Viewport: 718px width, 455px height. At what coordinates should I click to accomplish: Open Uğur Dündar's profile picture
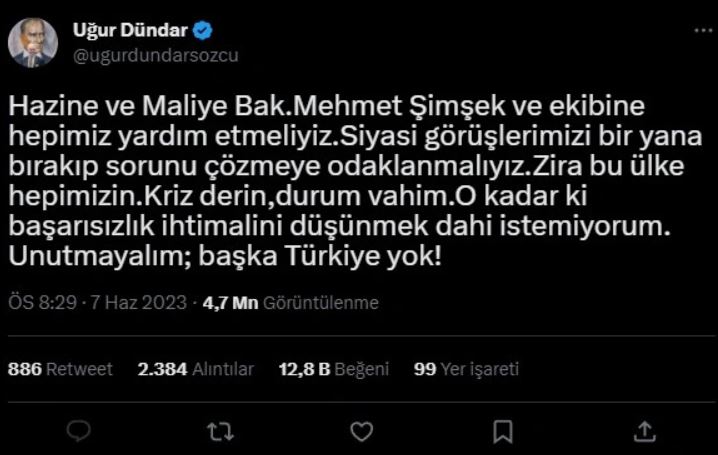(x=33, y=42)
